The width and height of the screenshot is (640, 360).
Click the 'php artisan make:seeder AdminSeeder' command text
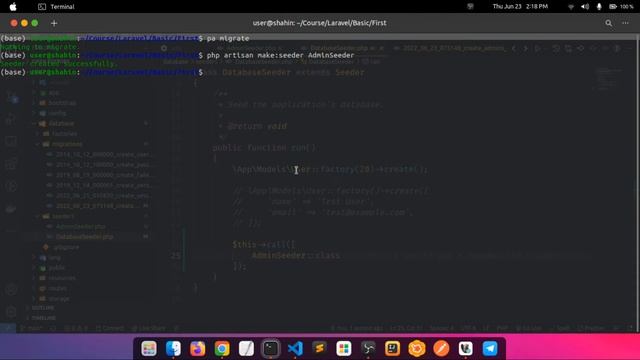[280, 55]
